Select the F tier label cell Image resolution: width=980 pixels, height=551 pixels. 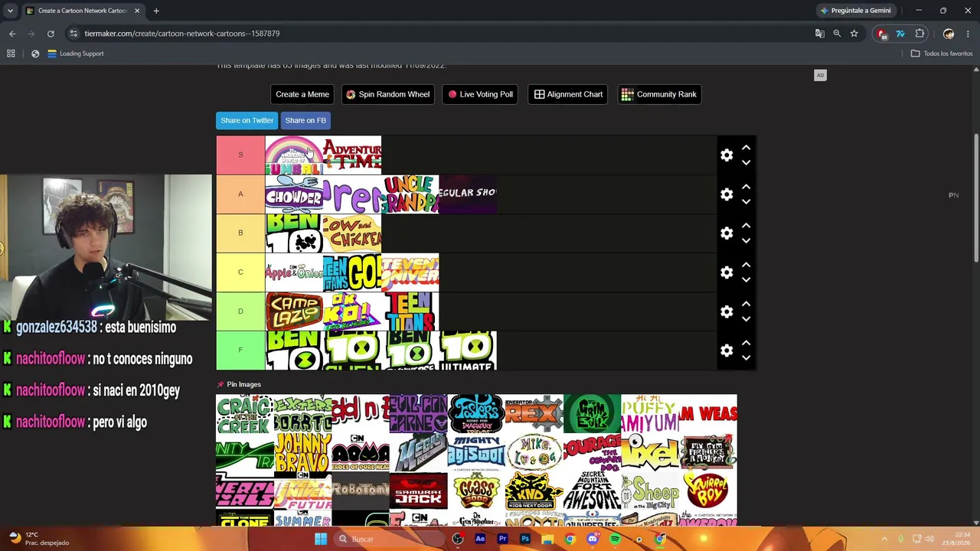coord(240,350)
